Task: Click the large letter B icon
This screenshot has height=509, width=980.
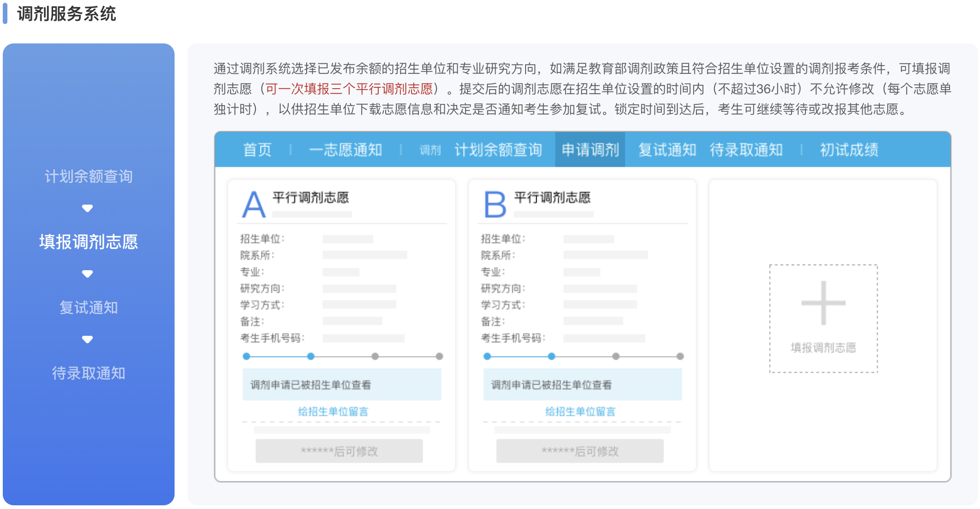Action: click(495, 205)
